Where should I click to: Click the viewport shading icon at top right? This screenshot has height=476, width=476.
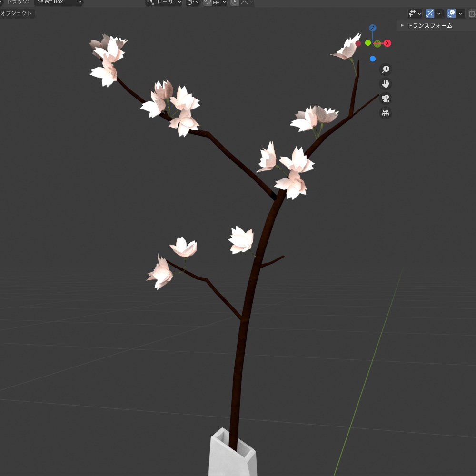472,13
